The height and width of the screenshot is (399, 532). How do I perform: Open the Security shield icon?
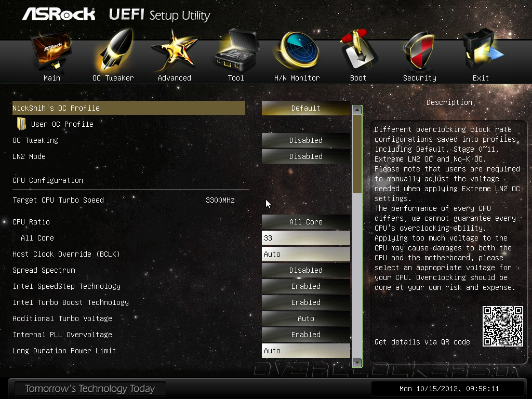(x=419, y=51)
